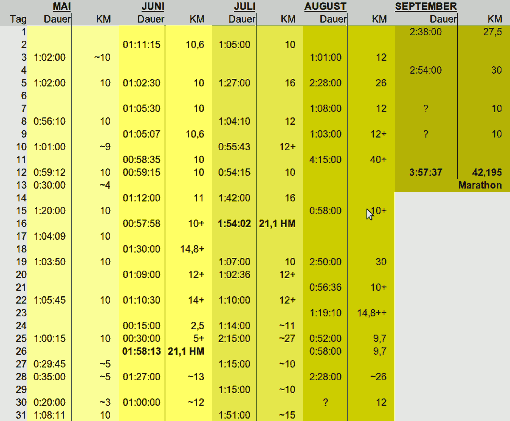Image resolution: width=510 pixels, height=421 pixels.
Task: Click the 1:03:00 duration cell
Action: click(325, 134)
